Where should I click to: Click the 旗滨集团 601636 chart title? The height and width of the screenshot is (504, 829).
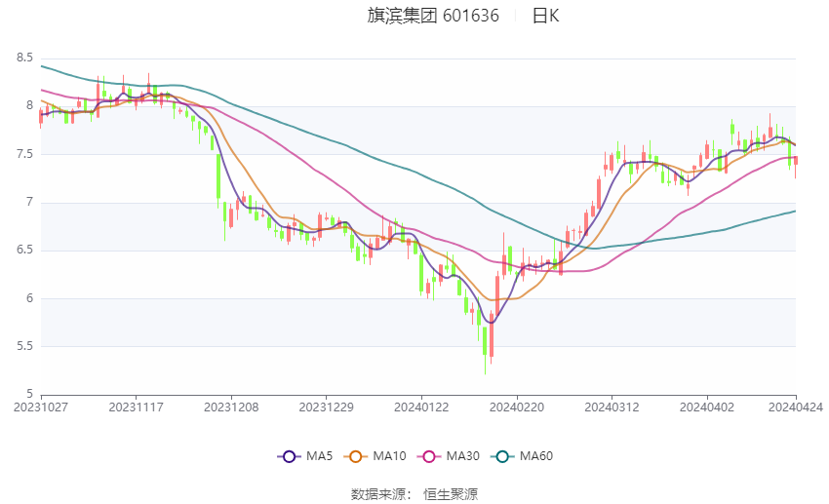click(433, 16)
